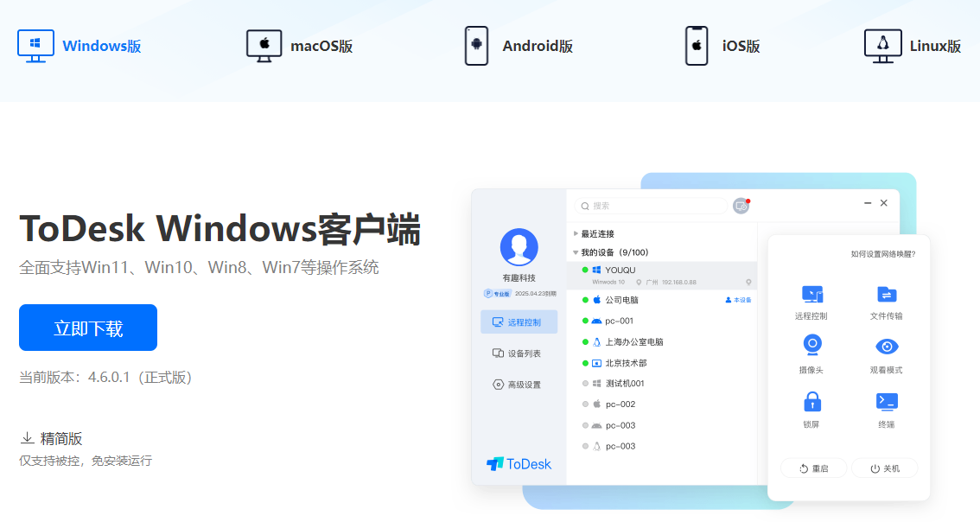Click the watch mode eye icon

coord(886,347)
